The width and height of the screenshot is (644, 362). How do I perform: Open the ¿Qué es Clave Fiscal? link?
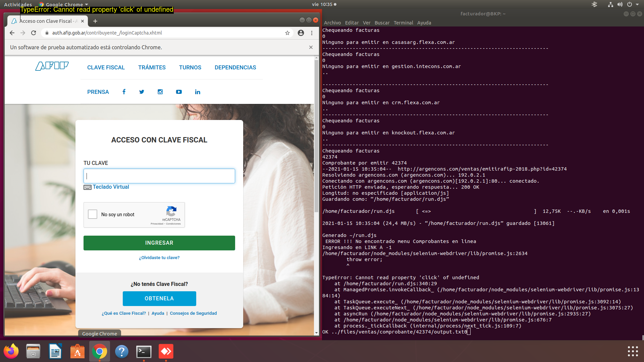124,313
